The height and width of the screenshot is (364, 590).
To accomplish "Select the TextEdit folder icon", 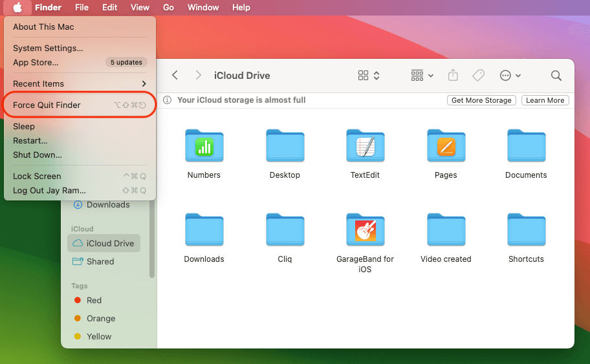I will pos(365,146).
